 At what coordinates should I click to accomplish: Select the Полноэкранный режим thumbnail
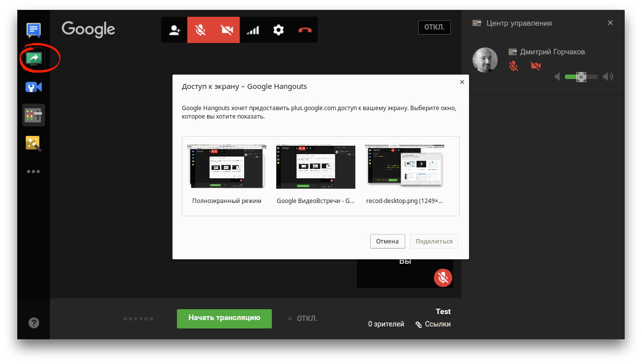[x=227, y=167]
